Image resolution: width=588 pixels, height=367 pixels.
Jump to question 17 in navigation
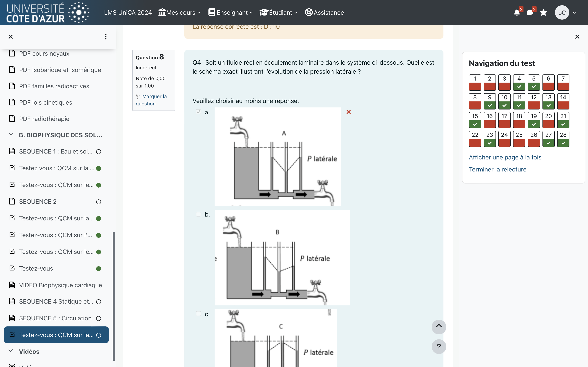click(504, 120)
